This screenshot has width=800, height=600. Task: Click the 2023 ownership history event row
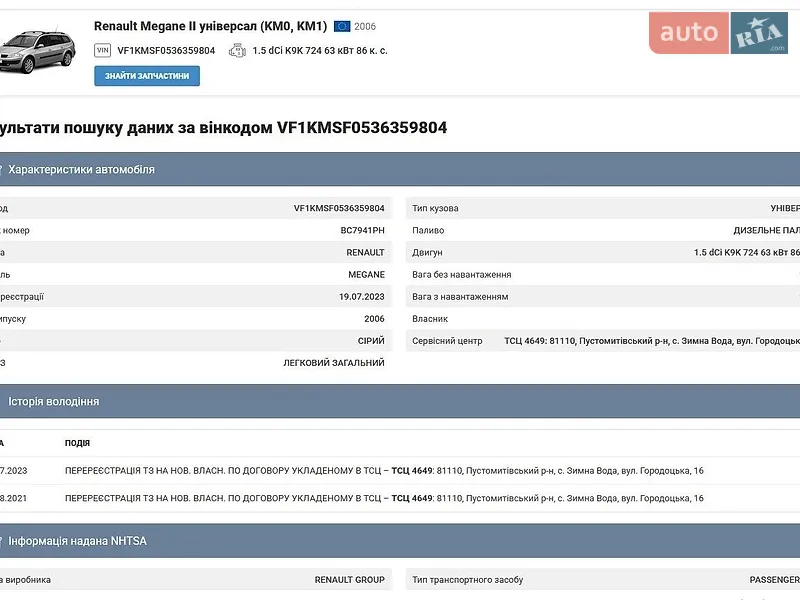[x=400, y=470]
